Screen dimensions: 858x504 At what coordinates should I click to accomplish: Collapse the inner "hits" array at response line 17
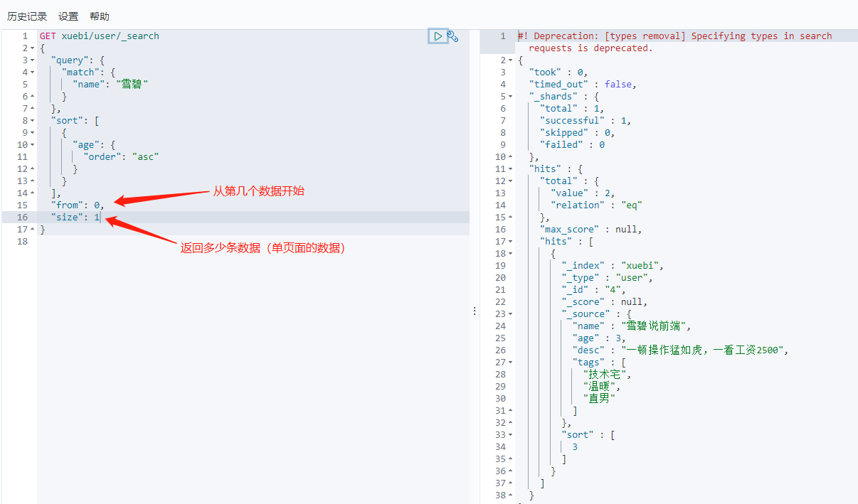point(512,242)
